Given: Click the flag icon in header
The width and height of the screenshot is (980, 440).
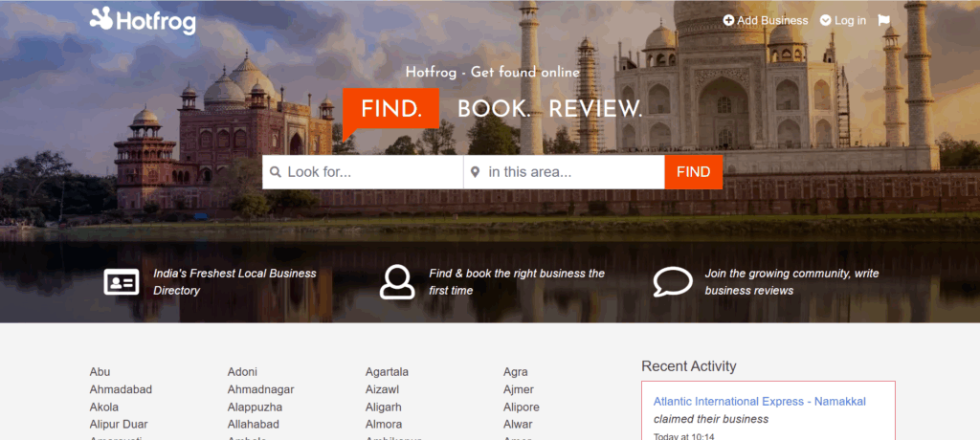Looking at the screenshot, I should point(883,20).
